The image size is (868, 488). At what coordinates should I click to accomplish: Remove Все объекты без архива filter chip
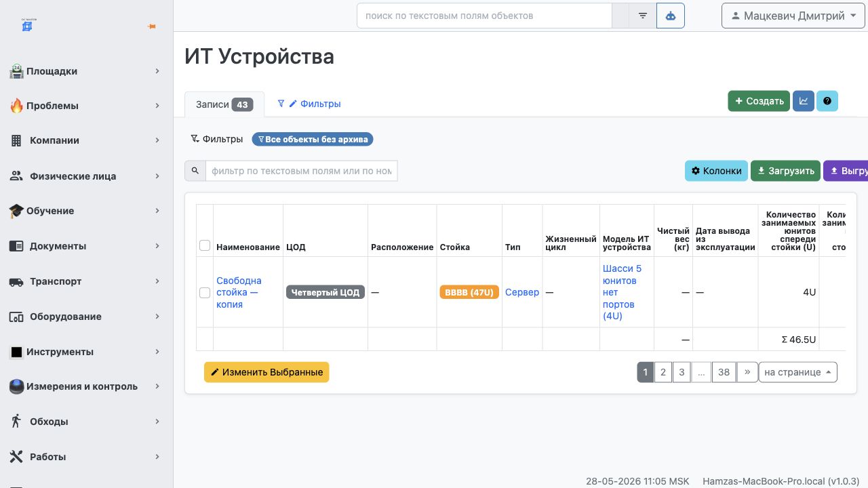[x=313, y=139]
